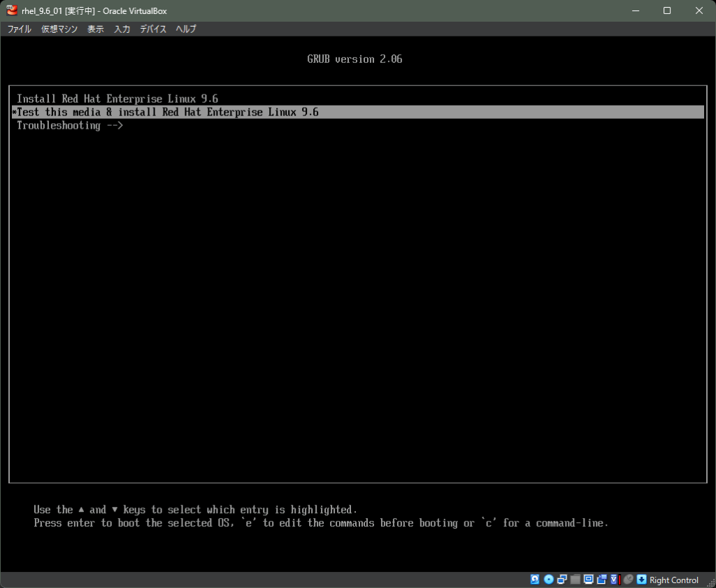
Task: Open the ヘルプ menu
Action: (x=186, y=29)
